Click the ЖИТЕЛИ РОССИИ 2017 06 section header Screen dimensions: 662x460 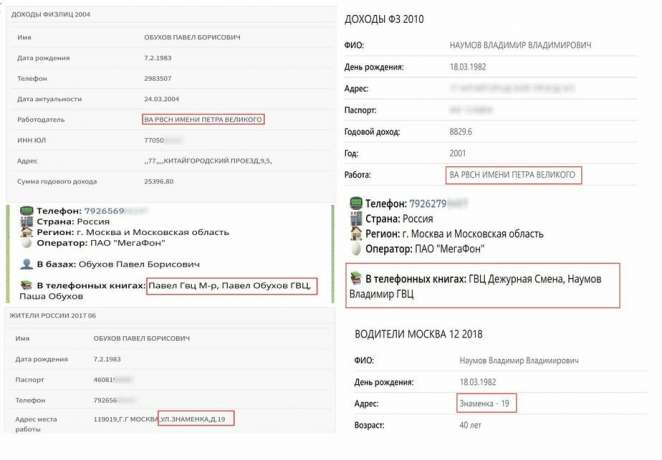click(53, 315)
